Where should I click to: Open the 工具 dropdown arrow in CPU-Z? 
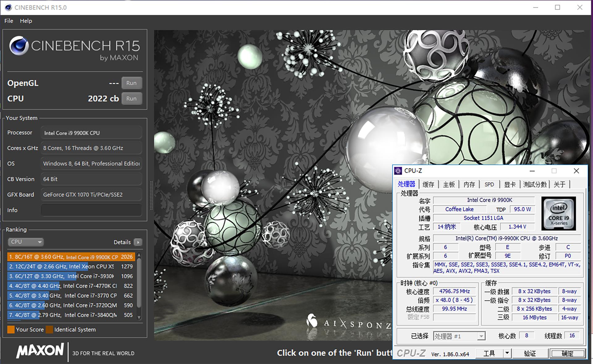coord(507,353)
